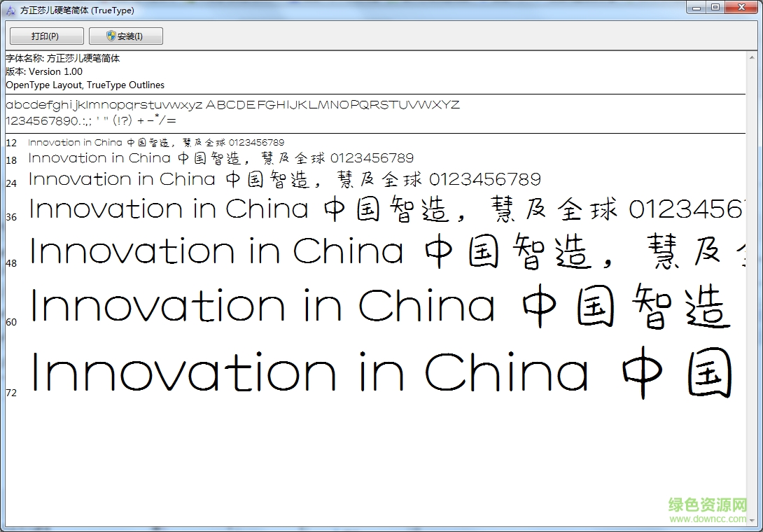Click the size 60 sample text line
This screenshot has width=763, height=532.
tap(381, 306)
